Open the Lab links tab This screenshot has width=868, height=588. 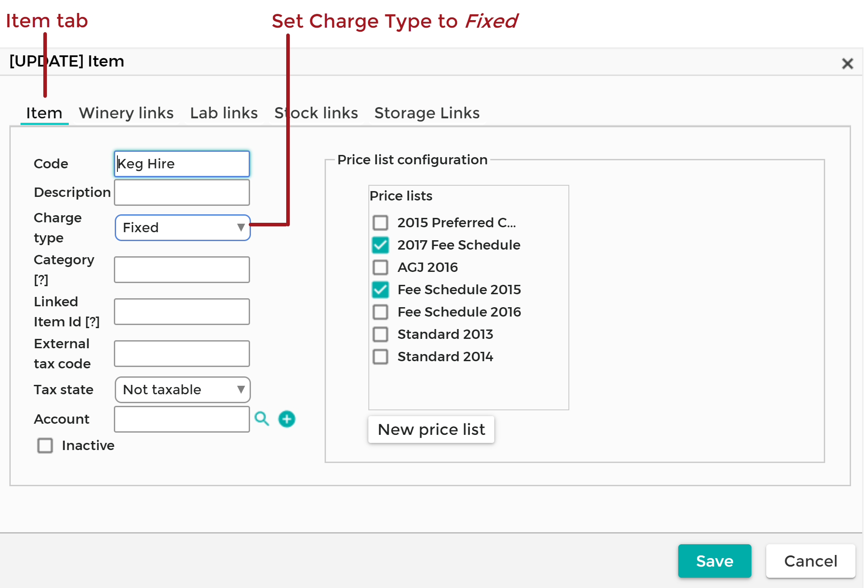point(224,113)
